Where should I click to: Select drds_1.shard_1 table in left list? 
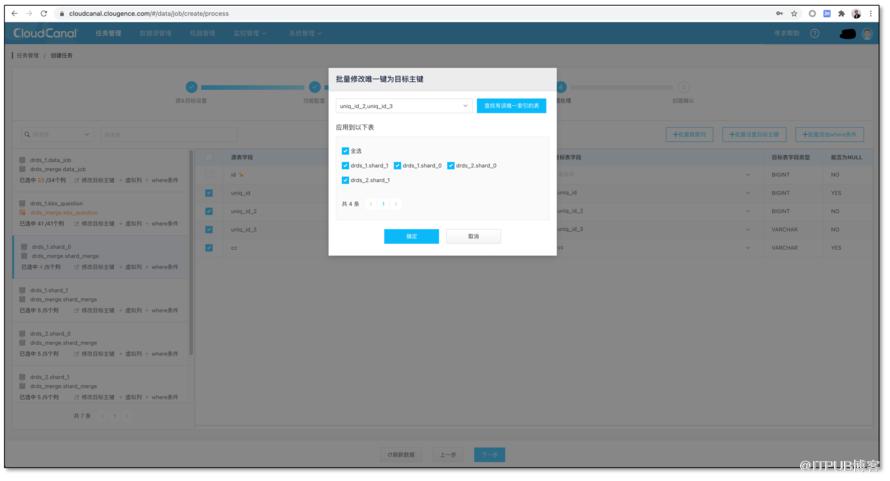click(x=49, y=290)
